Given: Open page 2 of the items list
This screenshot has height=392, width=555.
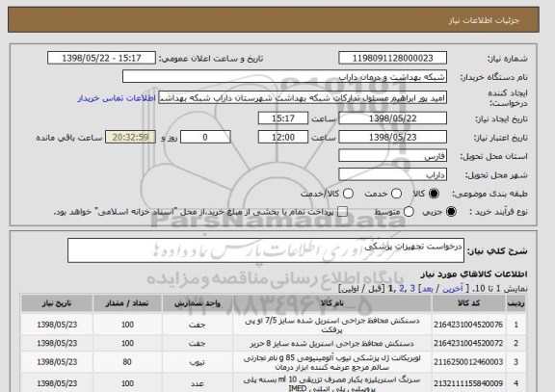Looking at the screenshot, I should point(402,289).
